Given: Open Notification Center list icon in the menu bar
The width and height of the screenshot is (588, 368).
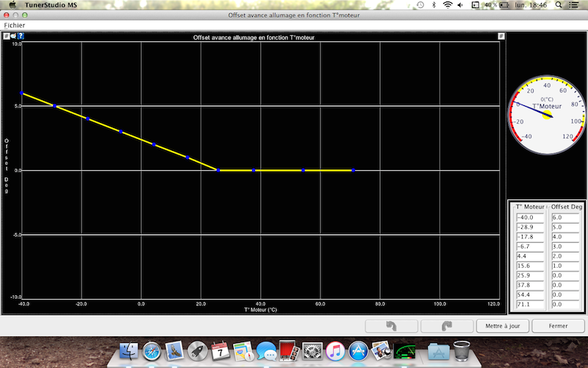Looking at the screenshot, I should [x=573, y=5].
